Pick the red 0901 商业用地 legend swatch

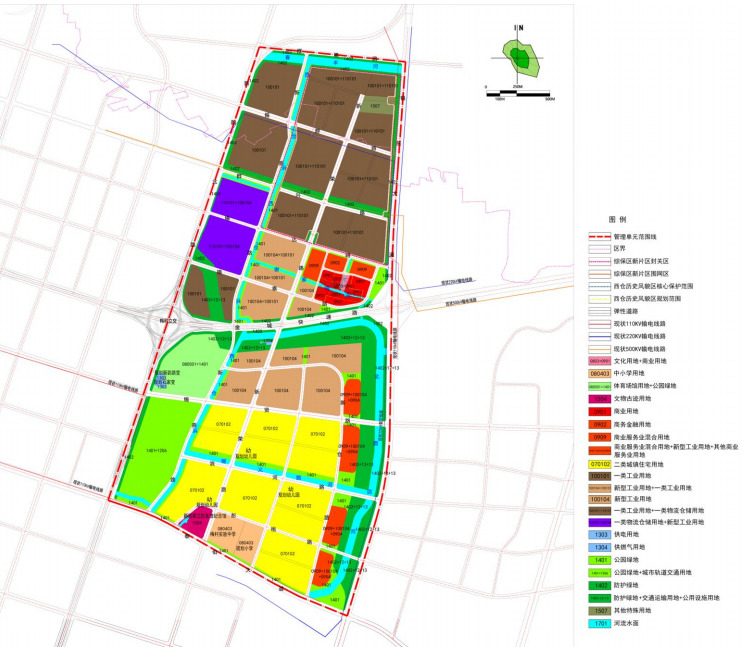[598, 410]
